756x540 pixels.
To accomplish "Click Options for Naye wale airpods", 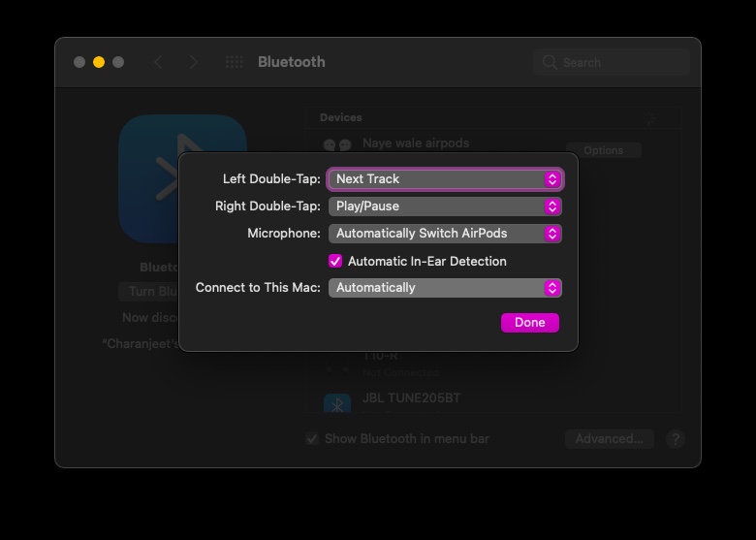I will click(603, 150).
